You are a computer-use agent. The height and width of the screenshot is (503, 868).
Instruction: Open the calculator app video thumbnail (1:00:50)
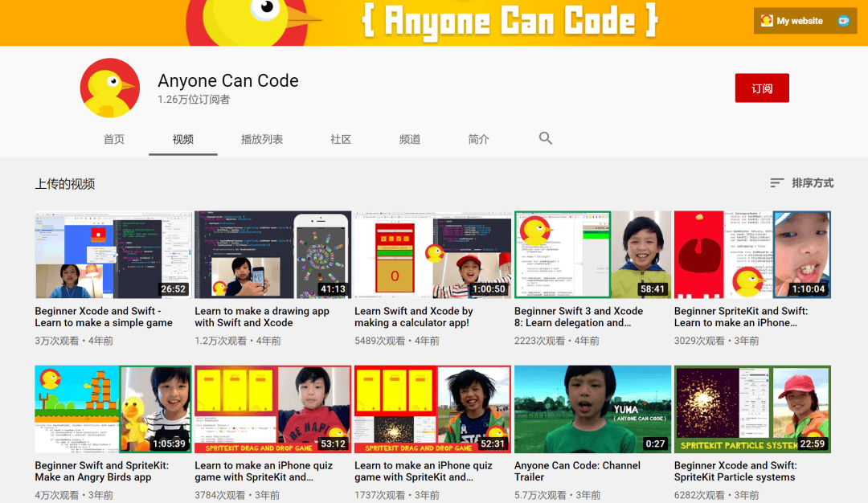(433, 255)
